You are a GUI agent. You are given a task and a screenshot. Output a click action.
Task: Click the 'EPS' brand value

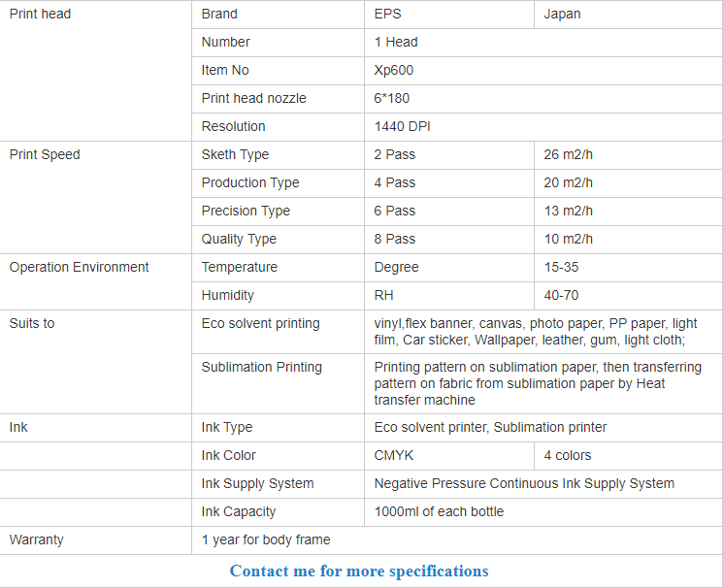tap(388, 15)
